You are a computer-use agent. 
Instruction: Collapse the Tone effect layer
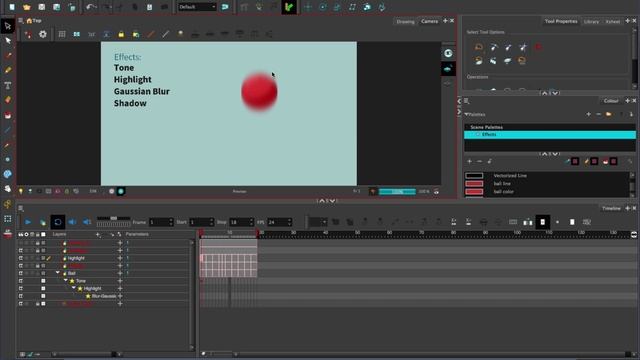(66, 280)
